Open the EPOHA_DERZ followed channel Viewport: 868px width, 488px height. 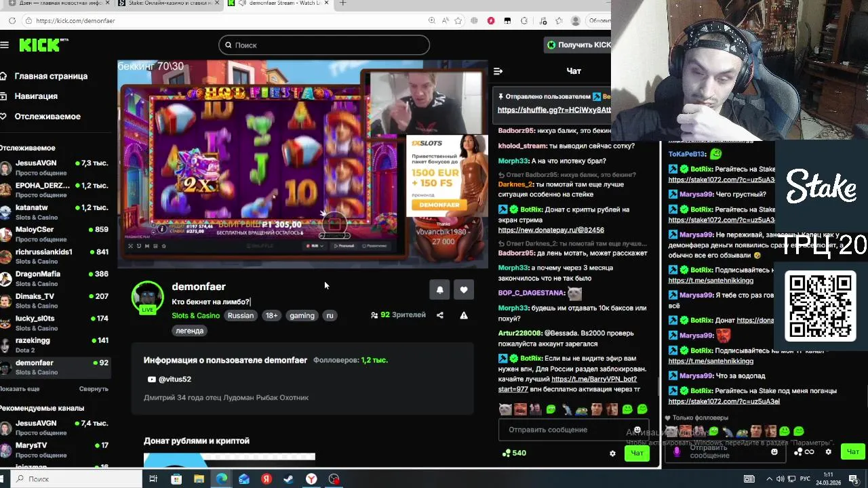[x=55, y=190]
